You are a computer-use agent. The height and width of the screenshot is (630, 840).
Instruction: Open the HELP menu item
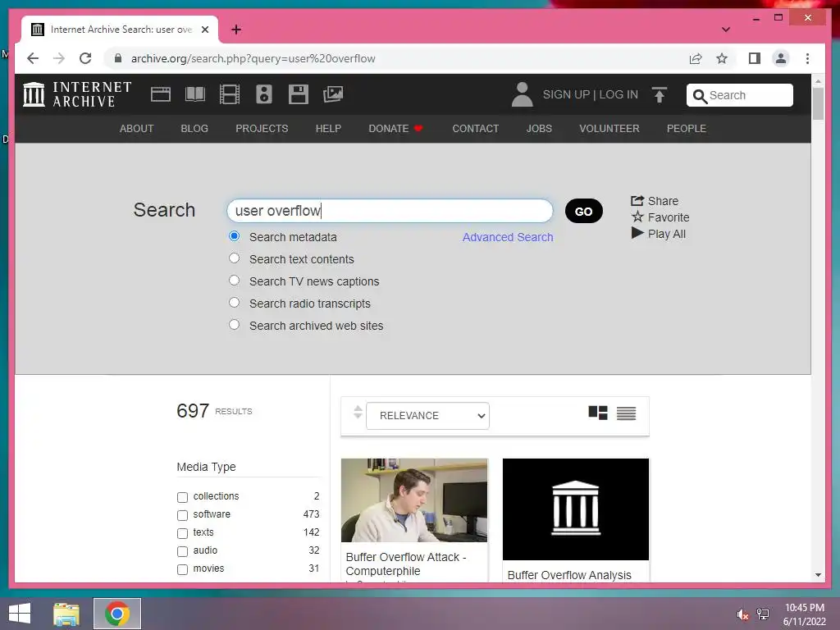coord(328,129)
